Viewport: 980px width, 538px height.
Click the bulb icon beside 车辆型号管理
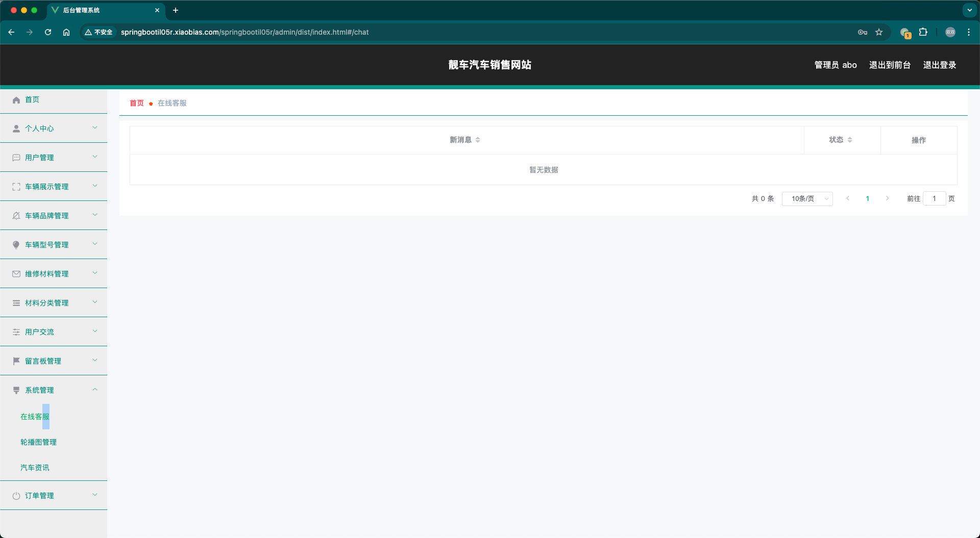(x=16, y=245)
